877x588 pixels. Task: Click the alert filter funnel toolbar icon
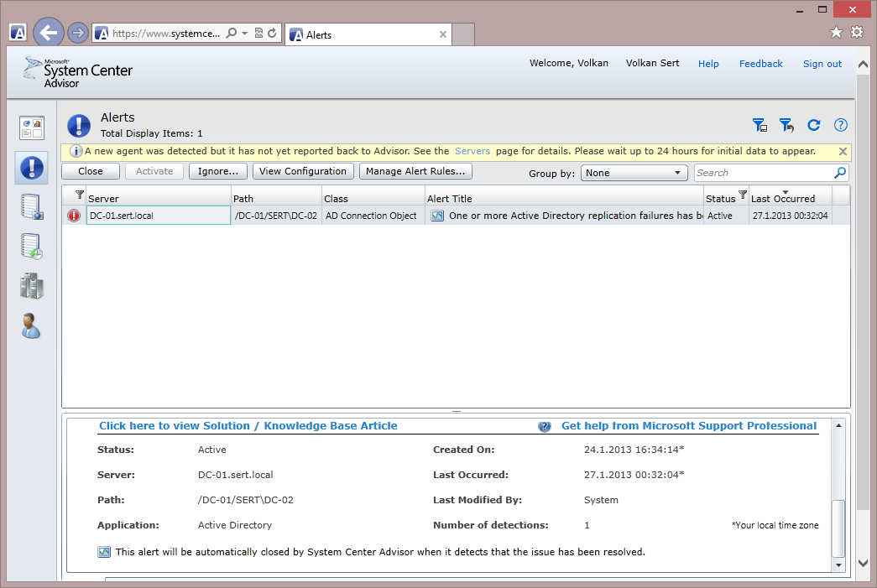coord(760,125)
